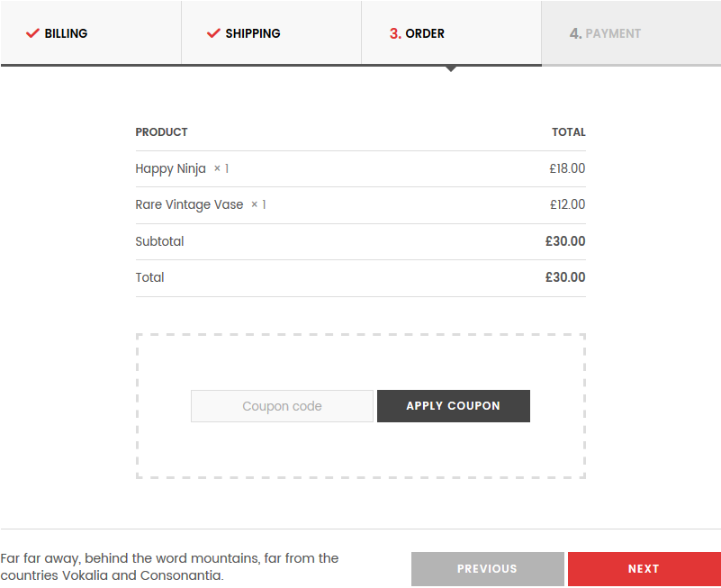Image resolution: width=721 pixels, height=588 pixels.
Task: Click the Subtotal £30.00 amount
Action: pos(565,241)
